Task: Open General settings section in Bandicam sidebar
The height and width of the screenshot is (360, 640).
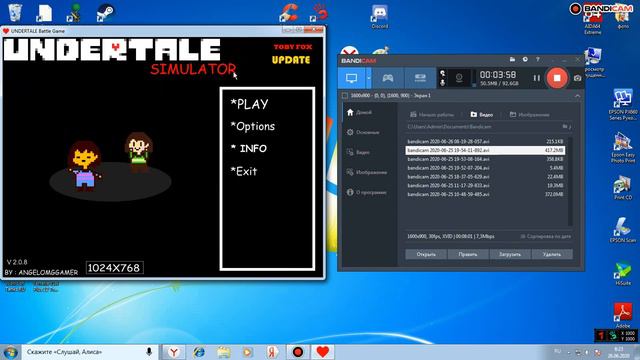Action: tap(362, 132)
